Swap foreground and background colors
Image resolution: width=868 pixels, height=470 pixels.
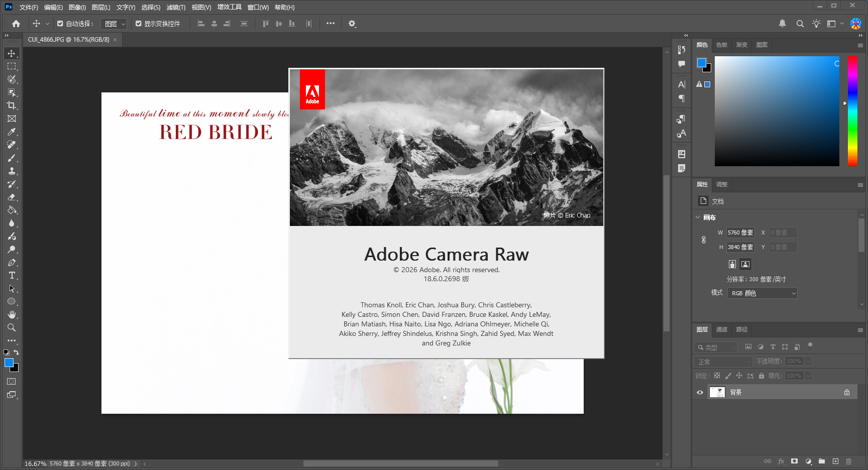coord(16,352)
